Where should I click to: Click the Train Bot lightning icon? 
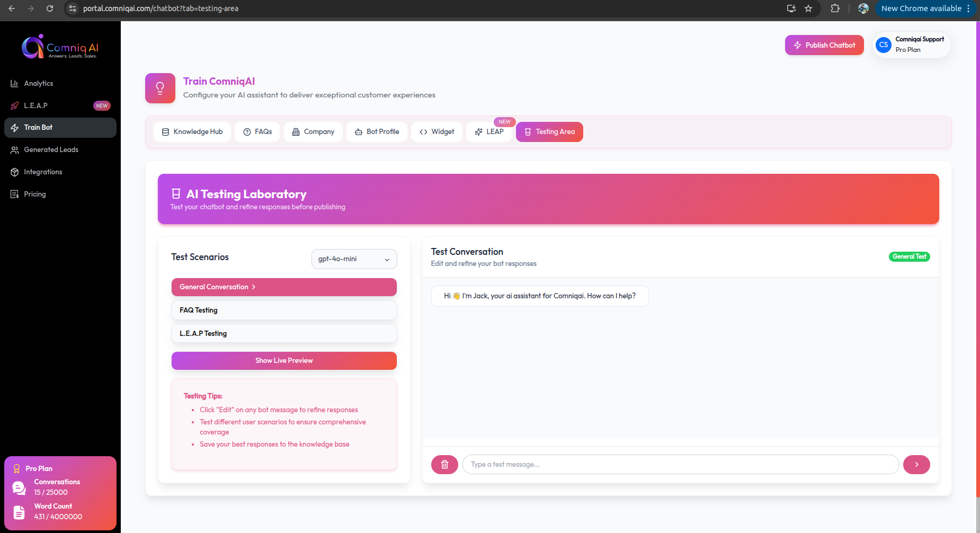14,128
